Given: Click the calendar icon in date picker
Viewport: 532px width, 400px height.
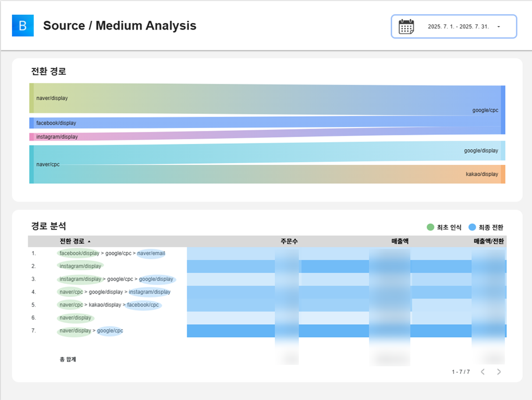Looking at the screenshot, I should point(406,27).
